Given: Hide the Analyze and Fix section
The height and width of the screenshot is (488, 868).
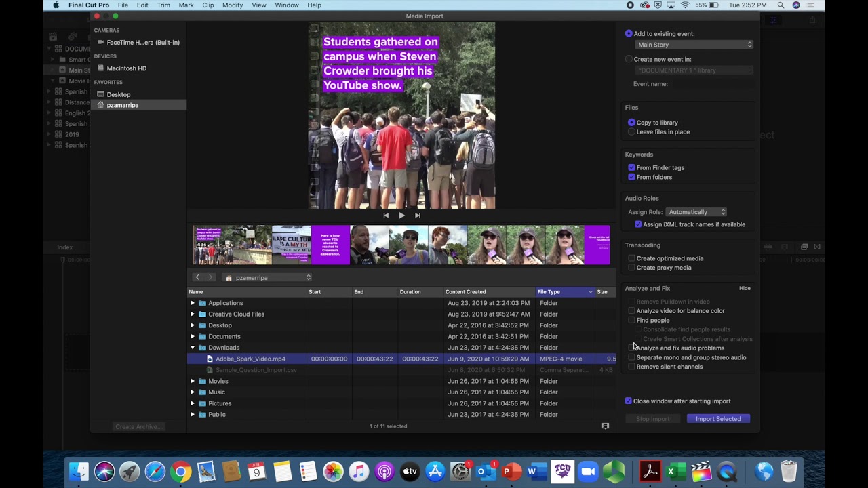Looking at the screenshot, I should pyautogui.click(x=745, y=289).
